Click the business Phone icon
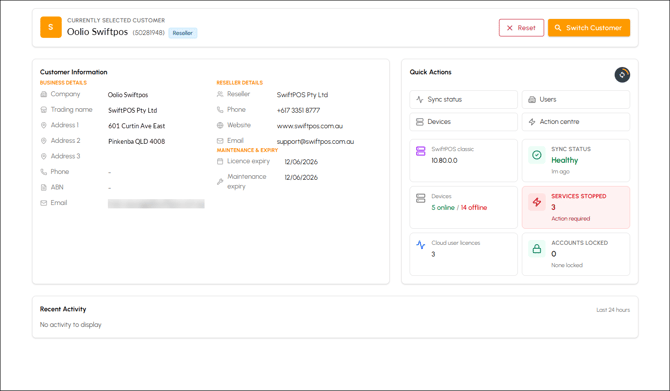Screen dimensions: 670x391 tap(44, 172)
